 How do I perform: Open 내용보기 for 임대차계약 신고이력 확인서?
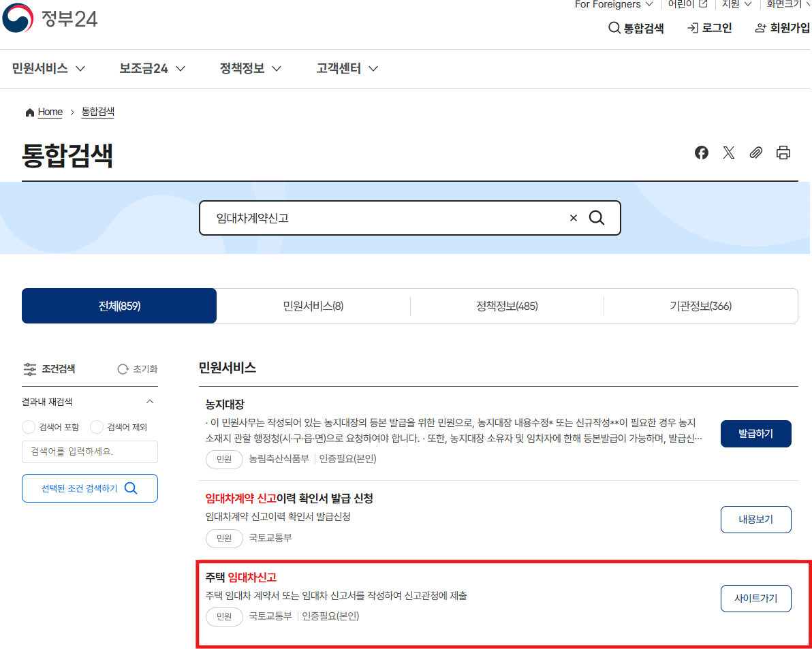(x=755, y=519)
